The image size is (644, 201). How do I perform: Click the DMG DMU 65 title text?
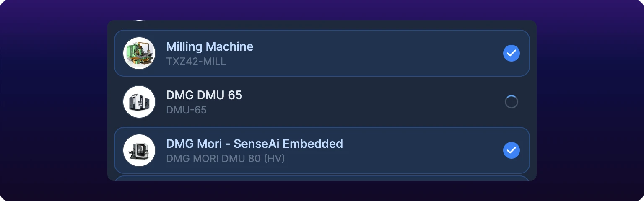click(x=204, y=95)
